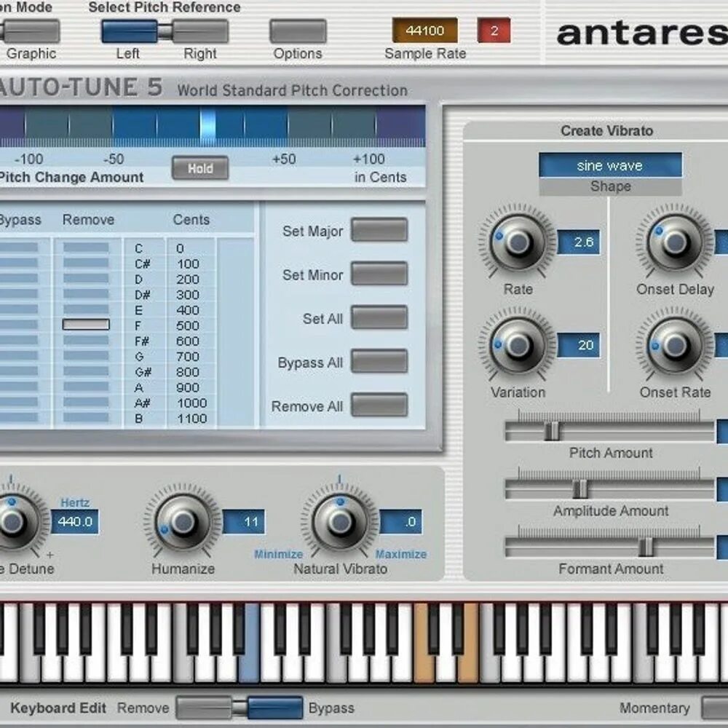This screenshot has width=728, height=728.
Task: Click the Remove column header
Action: point(88,219)
